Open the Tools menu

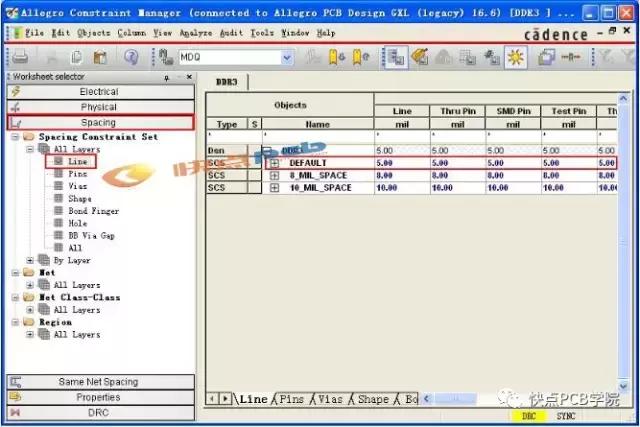coord(262,33)
